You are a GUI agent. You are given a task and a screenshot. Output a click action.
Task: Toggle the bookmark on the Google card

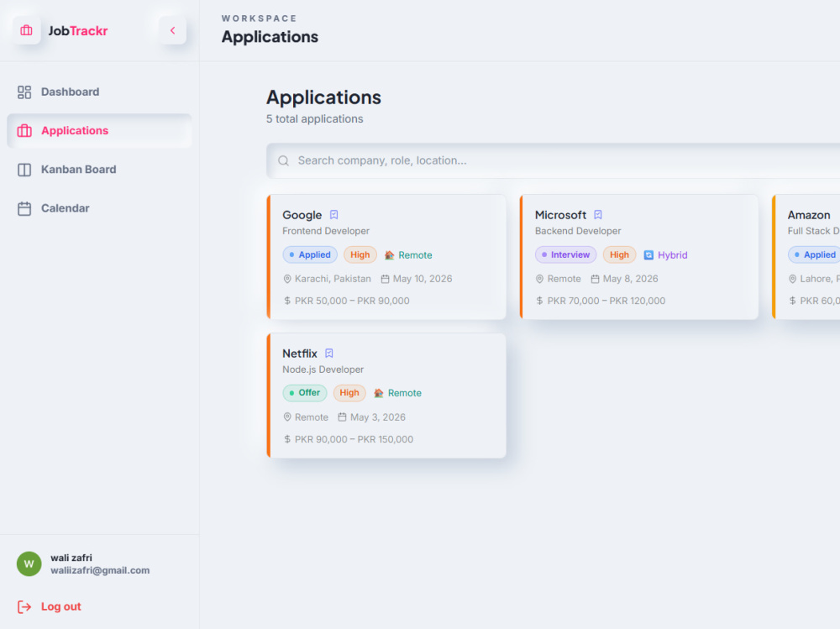tap(333, 215)
